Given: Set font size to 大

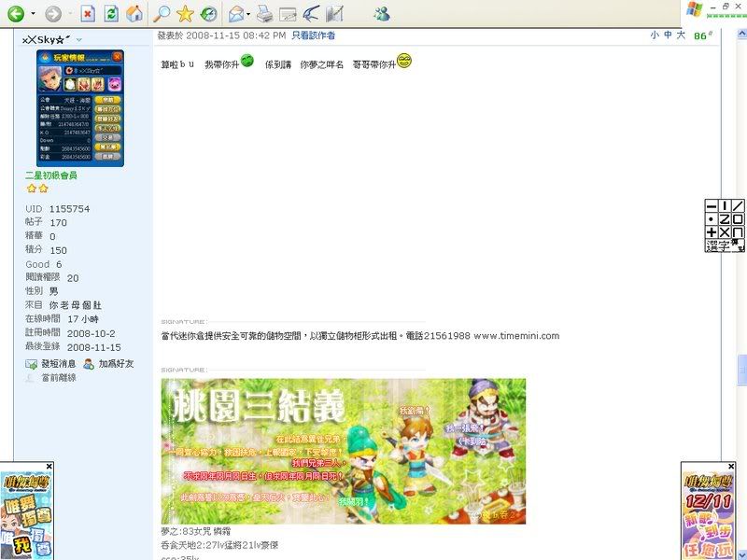Looking at the screenshot, I should (x=681, y=35).
